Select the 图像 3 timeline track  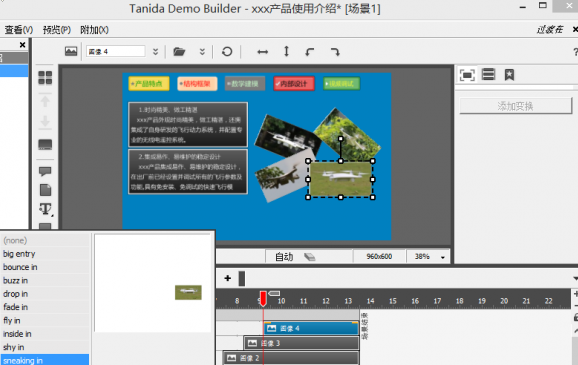[302, 343]
